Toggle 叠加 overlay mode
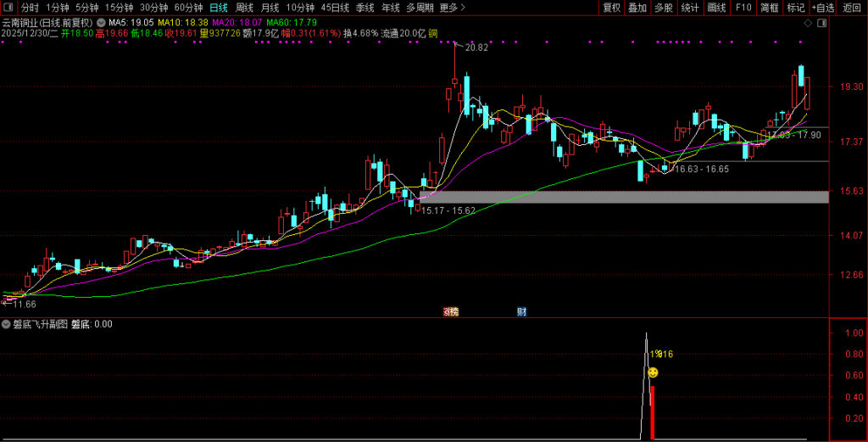 637,8
